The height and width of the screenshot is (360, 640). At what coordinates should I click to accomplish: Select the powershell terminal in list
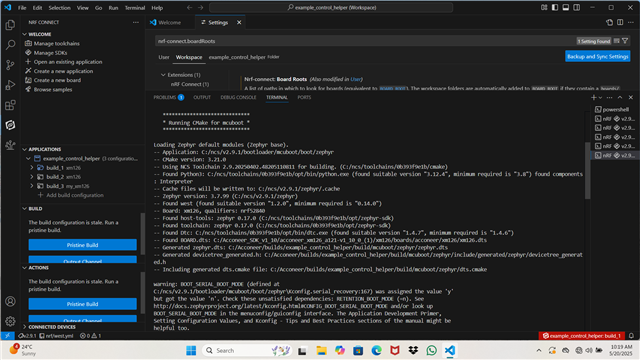(615, 109)
